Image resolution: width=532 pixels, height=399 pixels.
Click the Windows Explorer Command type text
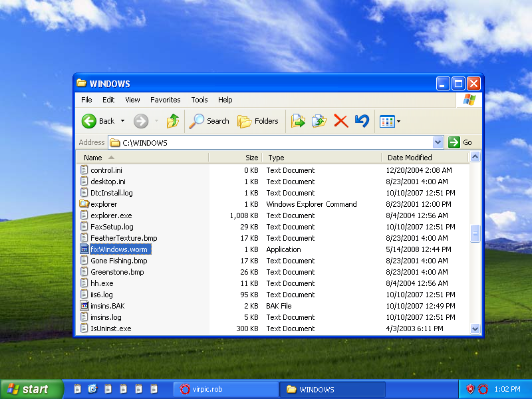tap(311, 204)
